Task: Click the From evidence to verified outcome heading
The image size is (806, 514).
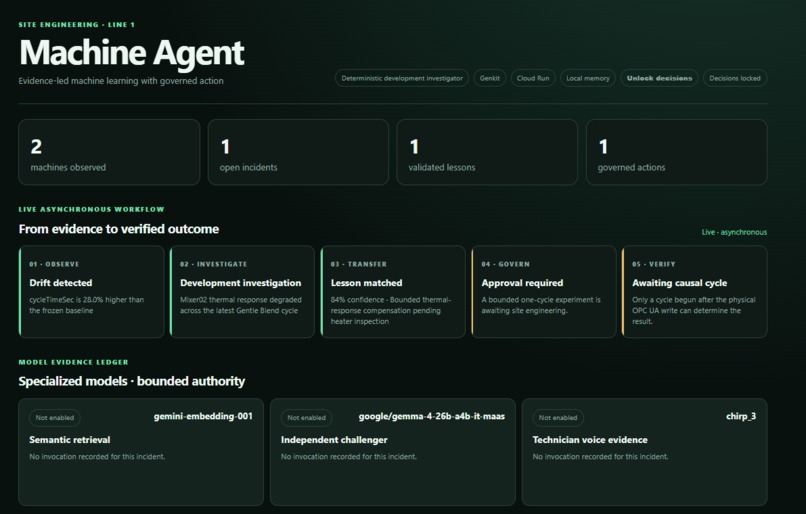Action: [x=119, y=229]
